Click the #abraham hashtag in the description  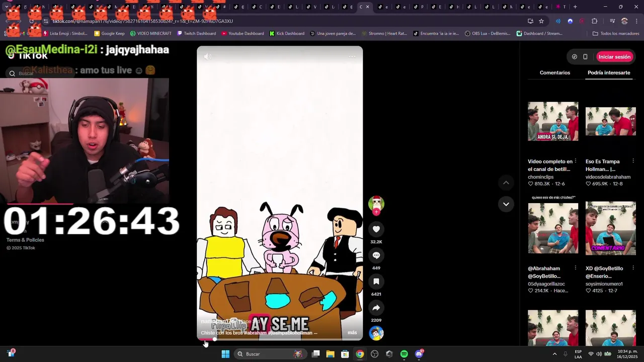256,333
